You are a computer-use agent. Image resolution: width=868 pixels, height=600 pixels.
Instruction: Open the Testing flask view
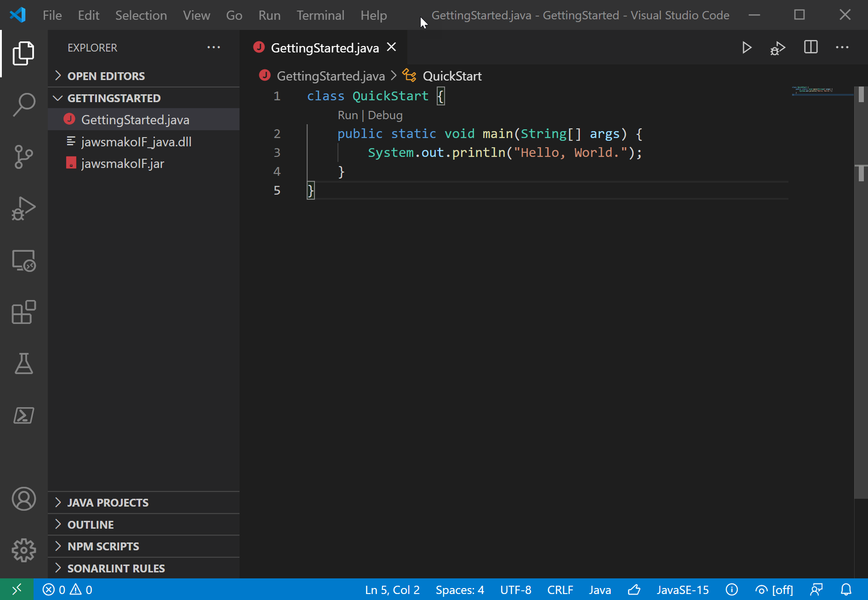24,363
